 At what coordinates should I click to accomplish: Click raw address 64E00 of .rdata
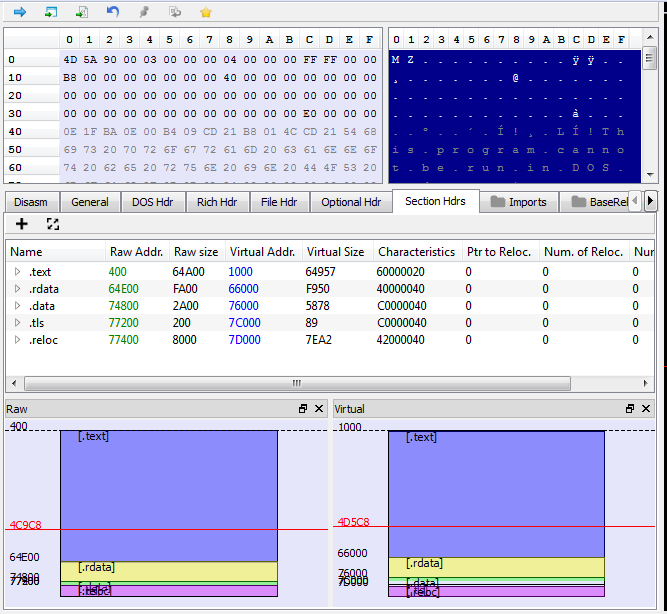[123, 288]
